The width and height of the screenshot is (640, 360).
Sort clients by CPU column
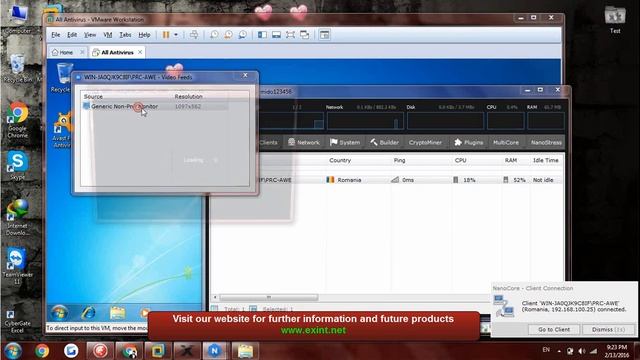tap(460, 160)
